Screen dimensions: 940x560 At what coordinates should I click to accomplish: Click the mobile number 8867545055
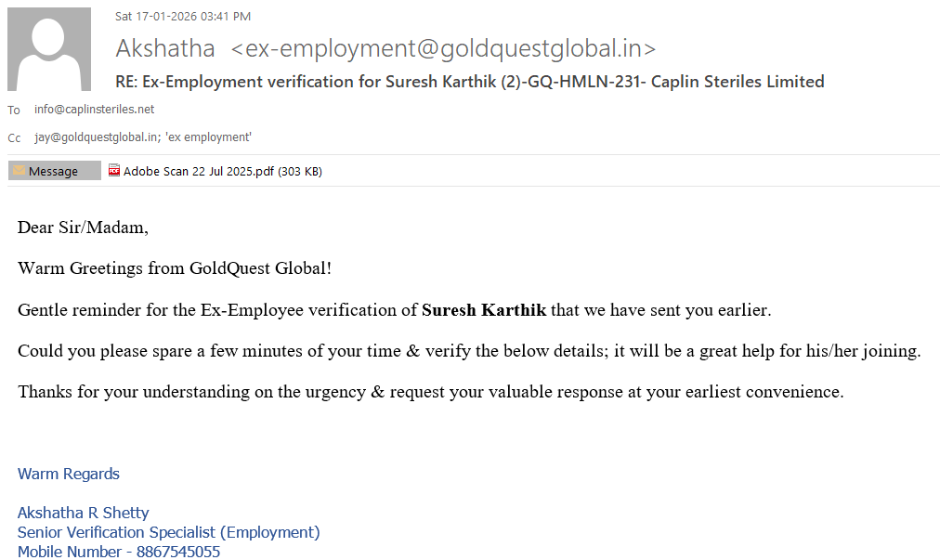point(178,552)
